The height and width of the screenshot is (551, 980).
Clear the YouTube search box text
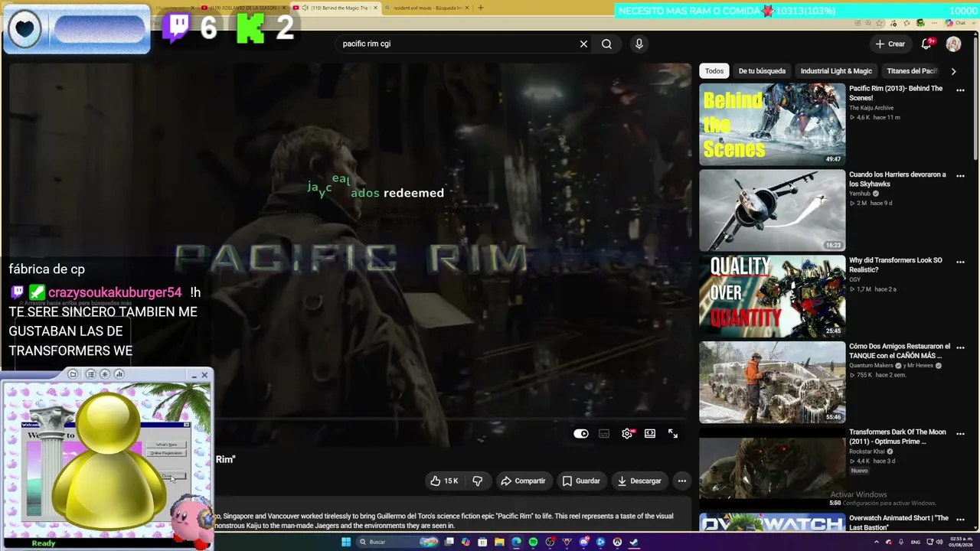(583, 44)
